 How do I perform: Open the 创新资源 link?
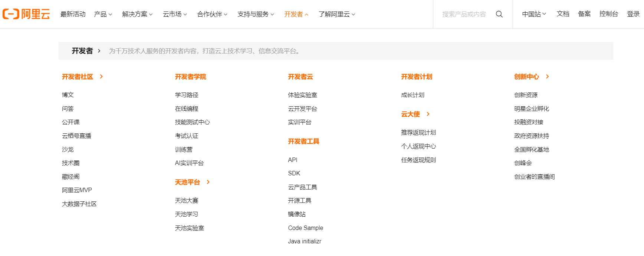526,95
